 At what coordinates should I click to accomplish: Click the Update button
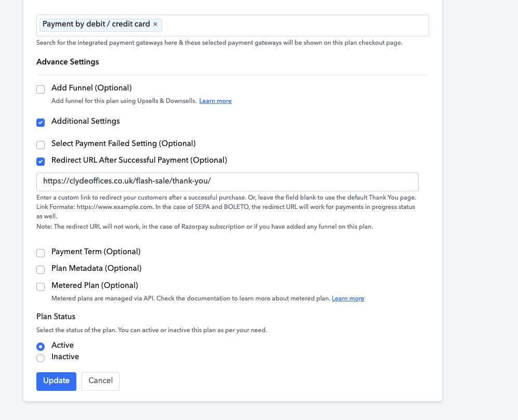56,382
